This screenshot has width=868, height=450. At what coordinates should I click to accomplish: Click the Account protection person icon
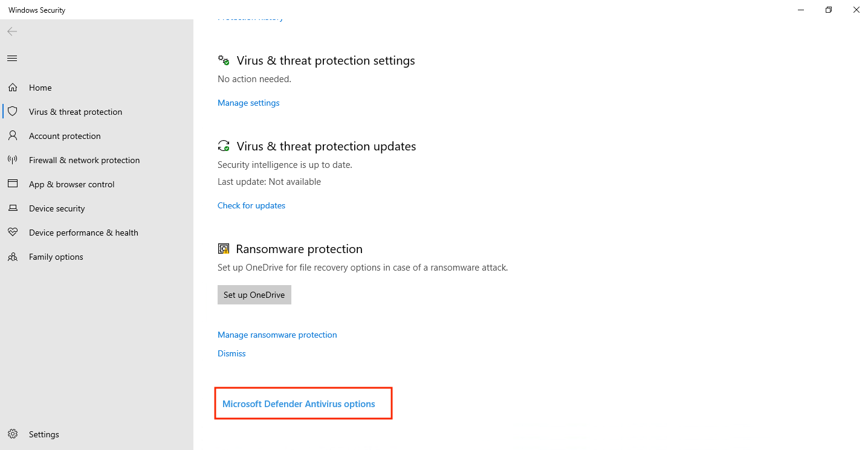[13, 135]
